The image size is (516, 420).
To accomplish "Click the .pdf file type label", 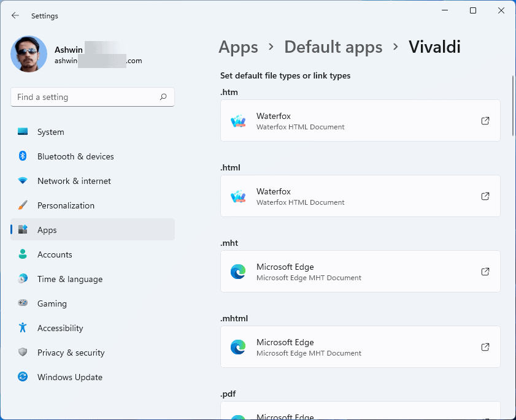I will click(228, 394).
